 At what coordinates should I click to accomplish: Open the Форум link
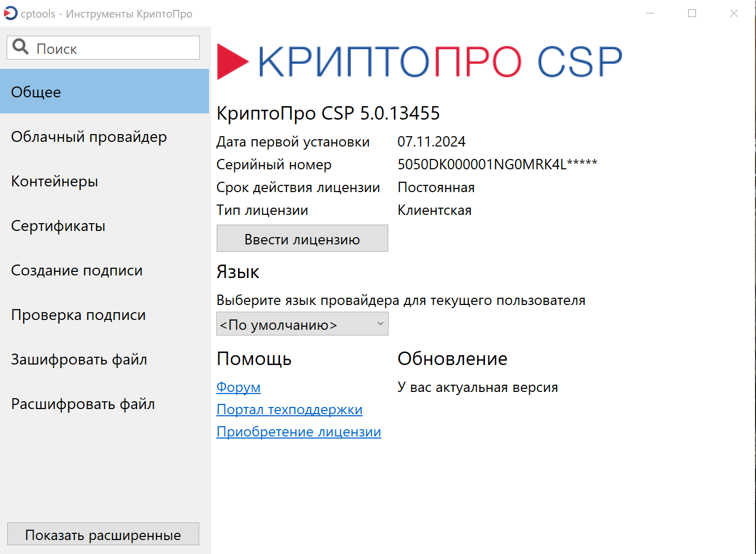pos(239,387)
